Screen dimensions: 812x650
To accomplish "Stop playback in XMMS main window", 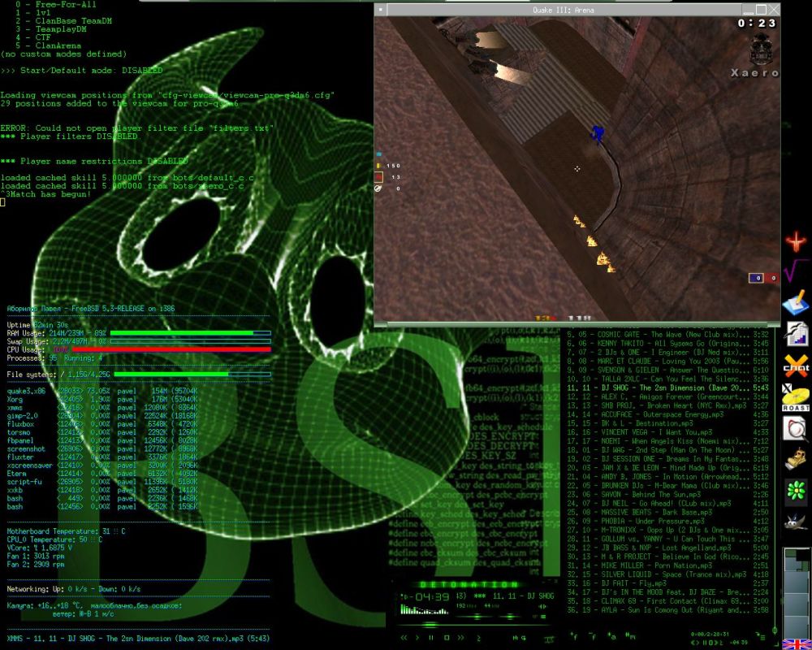I will click(x=447, y=637).
